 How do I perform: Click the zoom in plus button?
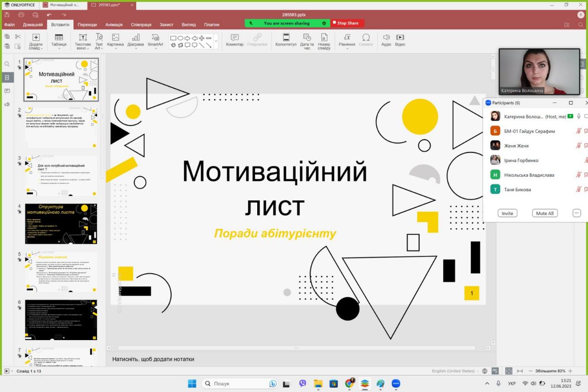[570, 371]
